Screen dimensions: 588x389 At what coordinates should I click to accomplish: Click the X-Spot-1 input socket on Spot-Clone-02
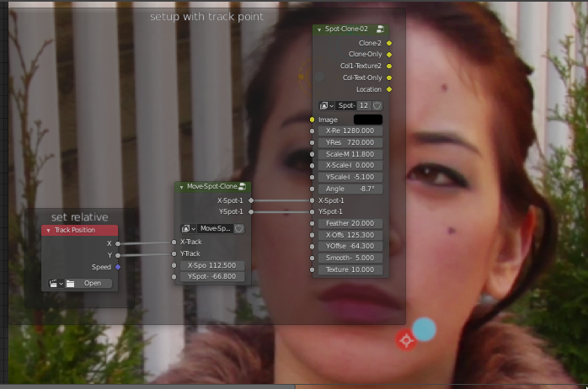point(312,201)
